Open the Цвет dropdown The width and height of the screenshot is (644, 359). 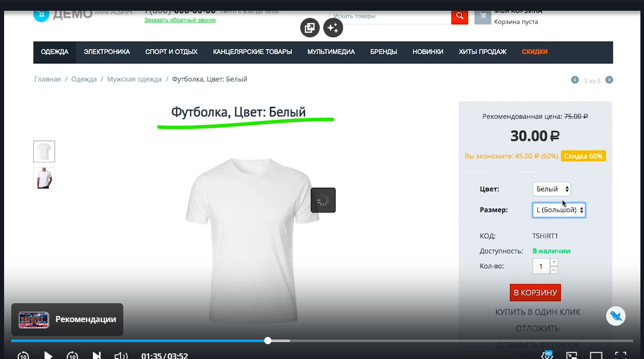(551, 189)
